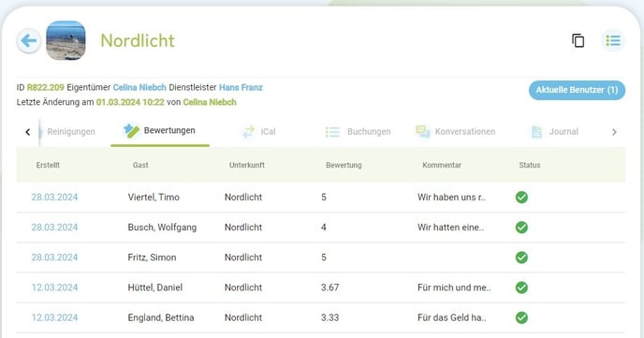Sort by the Unterkunft column header
The width and height of the screenshot is (644, 338).
pos(247,165)
